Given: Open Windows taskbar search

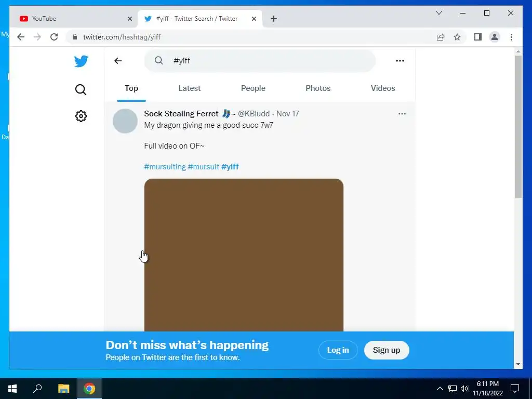Looking at the screenshot, I should (x=37, y=389).
